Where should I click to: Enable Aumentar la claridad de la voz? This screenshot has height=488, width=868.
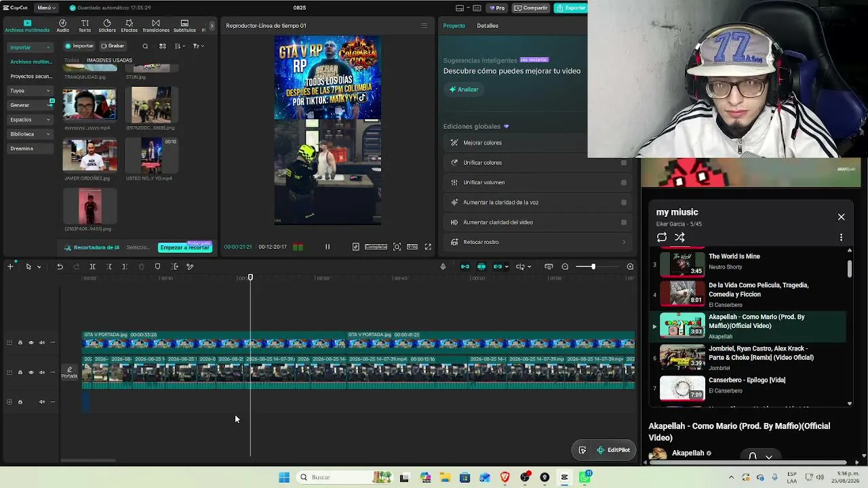(x=624, y=202)
